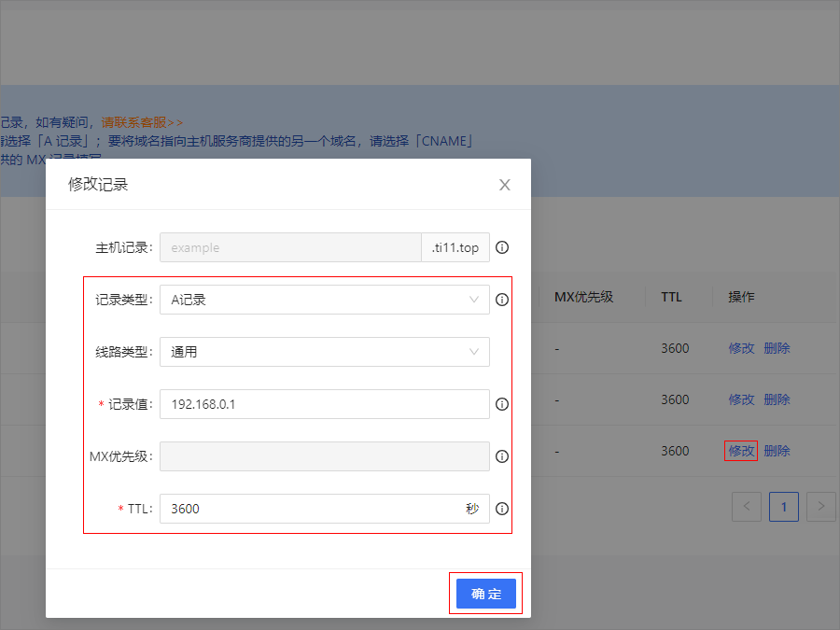
Task: Click info icon beside 记录类型 dropdown
Action: [502, 300]
